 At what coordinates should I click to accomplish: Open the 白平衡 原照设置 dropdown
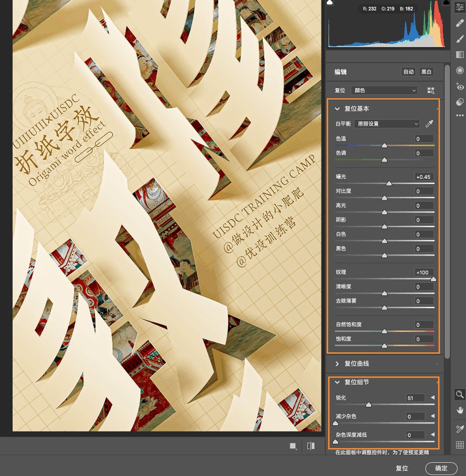pyautogui.click(x=387, y=124)
